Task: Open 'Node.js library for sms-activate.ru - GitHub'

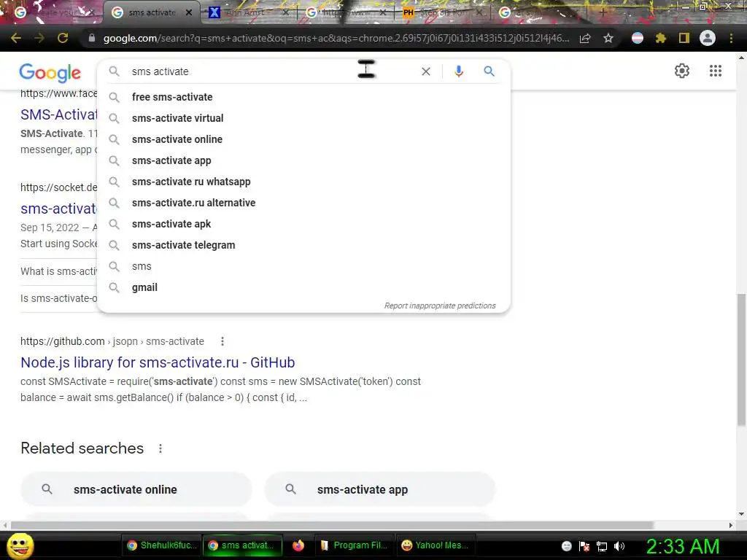Action: tap(158, 362)
